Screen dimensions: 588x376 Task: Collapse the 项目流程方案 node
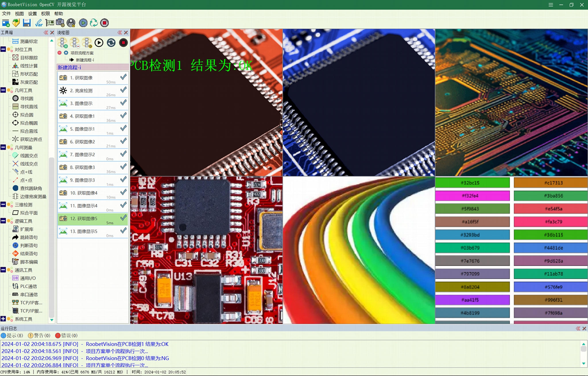(59, 53)
